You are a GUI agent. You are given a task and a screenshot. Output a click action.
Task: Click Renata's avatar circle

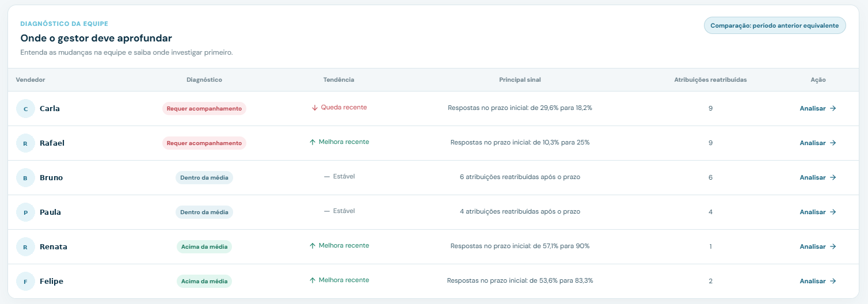pyautogui.click(x=25, y=247)
